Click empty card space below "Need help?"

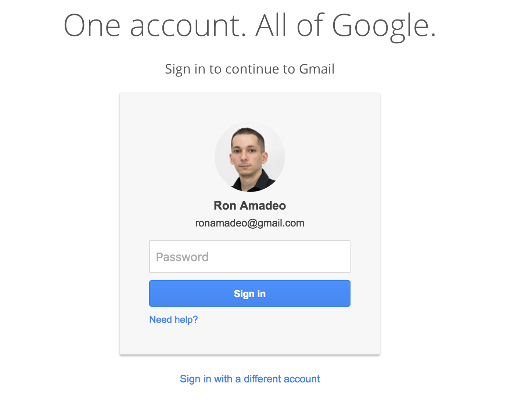tap(250, 340)
